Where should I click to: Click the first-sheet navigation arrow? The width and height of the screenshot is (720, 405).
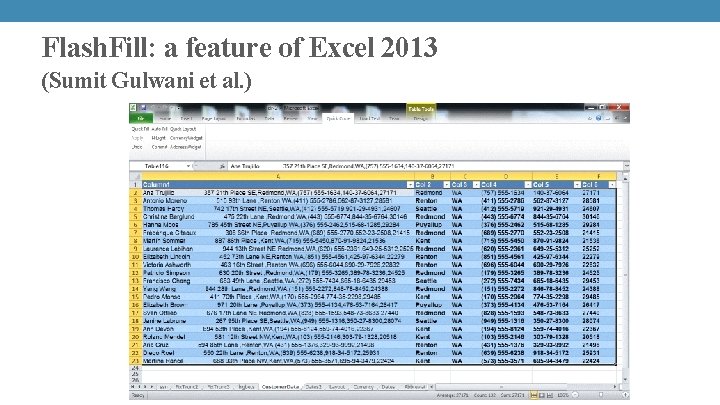(134, 387)
